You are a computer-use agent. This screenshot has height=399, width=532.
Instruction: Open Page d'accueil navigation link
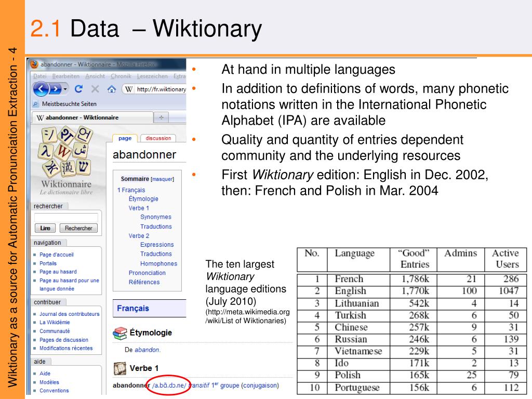(56, 255)
